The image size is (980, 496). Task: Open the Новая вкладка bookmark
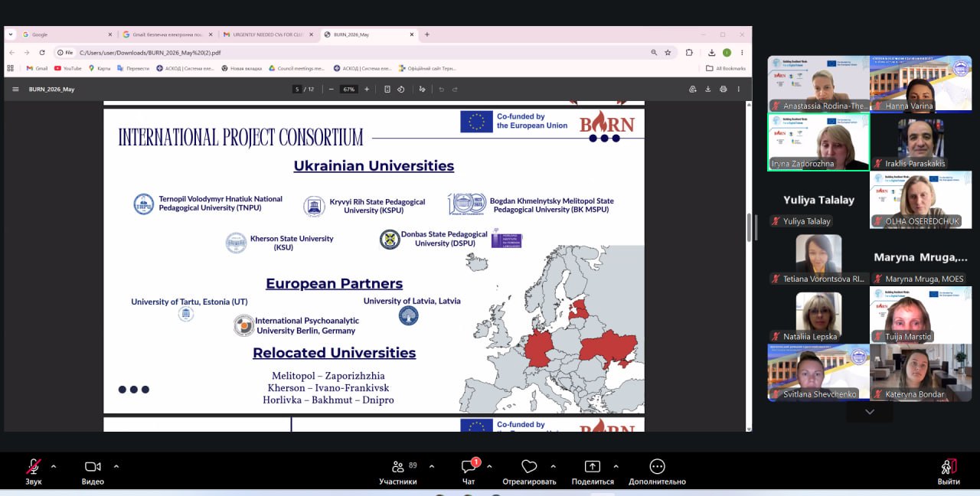click(x=243, y=68)
